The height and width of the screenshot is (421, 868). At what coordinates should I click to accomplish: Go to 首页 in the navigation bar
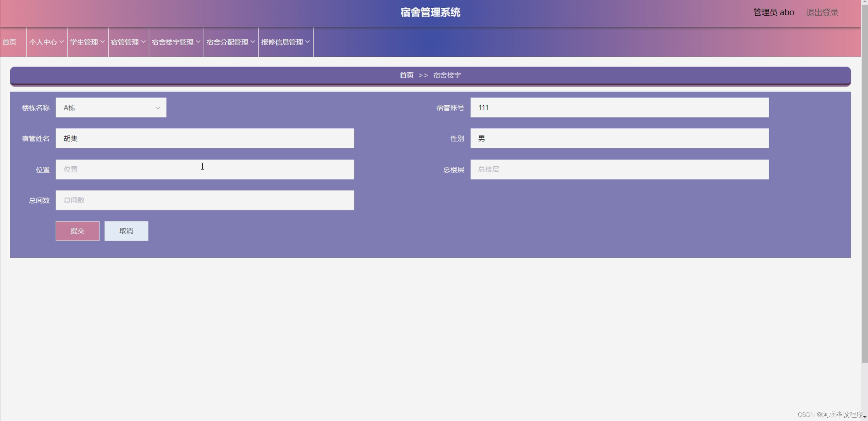[10, 42]
